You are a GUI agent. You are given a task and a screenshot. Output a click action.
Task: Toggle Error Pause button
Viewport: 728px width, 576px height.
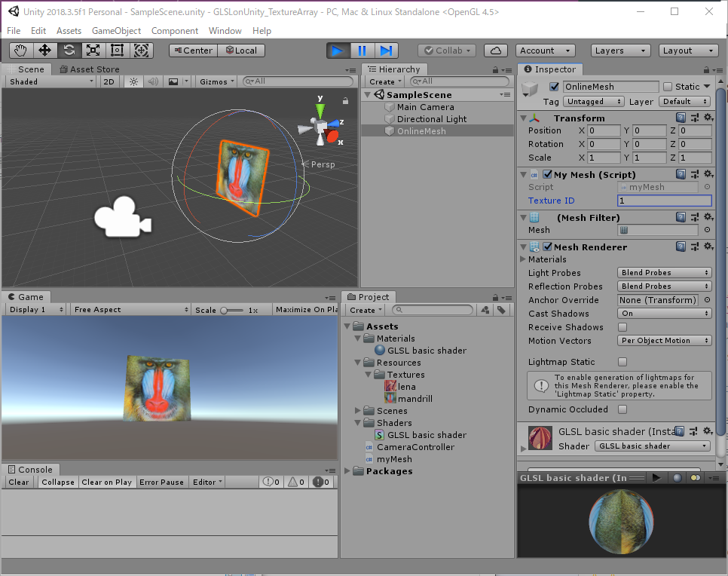click(x=161, y=483)
